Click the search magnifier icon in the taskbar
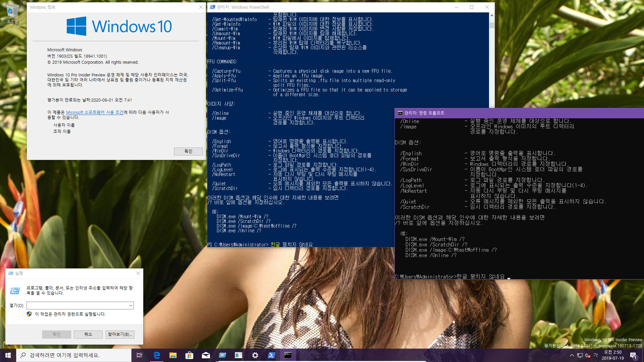The width and height of the screenshot is (644, 362). [23, 355]
